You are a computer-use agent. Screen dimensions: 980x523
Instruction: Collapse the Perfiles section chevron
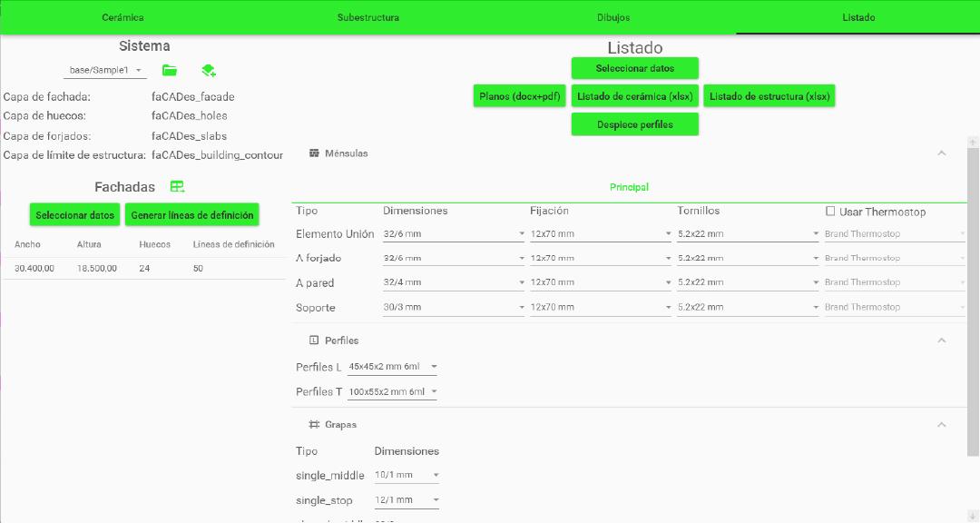point(941,340)
